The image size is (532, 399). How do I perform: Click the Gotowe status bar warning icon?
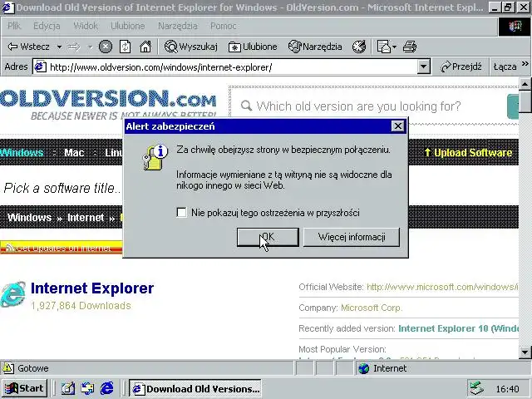point(8,368)
